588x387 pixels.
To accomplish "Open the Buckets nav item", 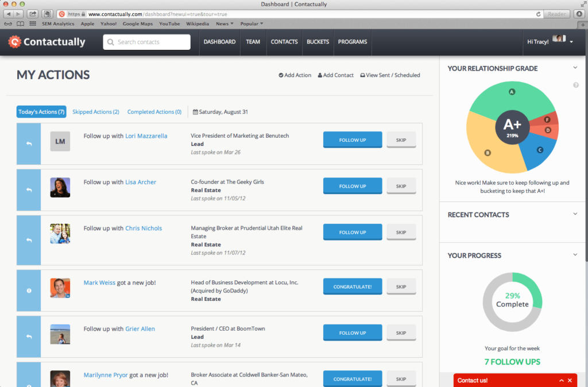I will click(x=318, y=41).
